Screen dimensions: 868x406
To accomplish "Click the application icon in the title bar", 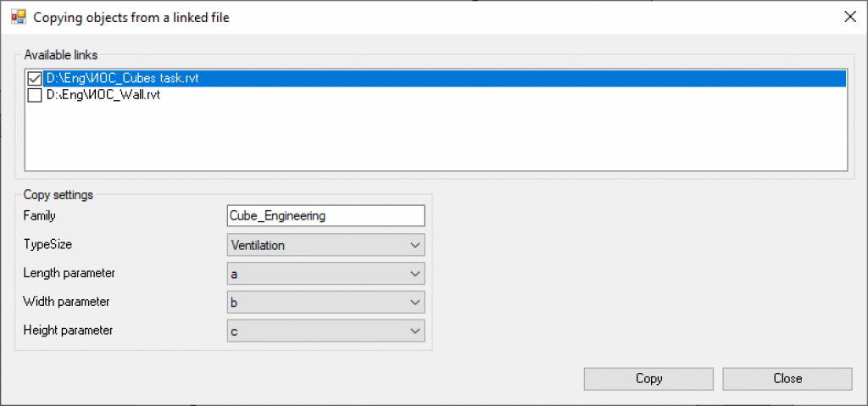I will coord(19,17).
